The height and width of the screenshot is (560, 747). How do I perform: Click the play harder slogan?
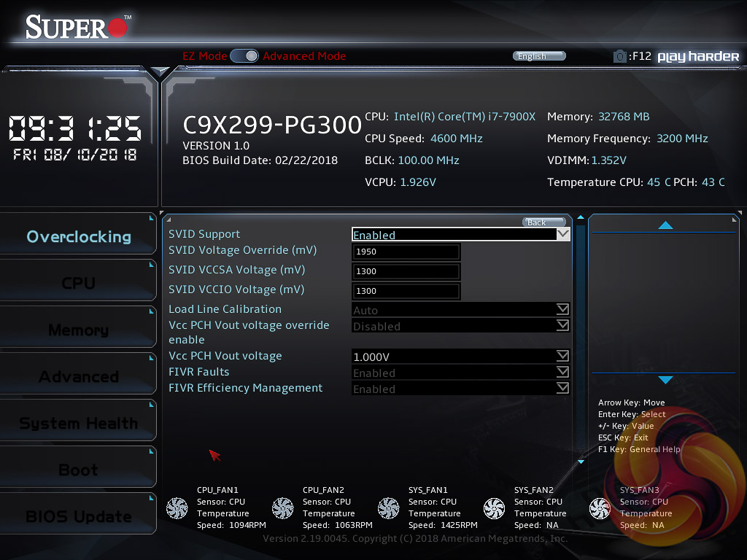tap(698, 57)
